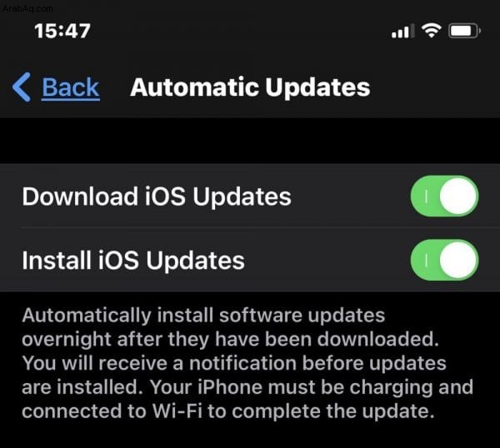Tap the battery level icon

pyautogui.click(x=464, y=31)
